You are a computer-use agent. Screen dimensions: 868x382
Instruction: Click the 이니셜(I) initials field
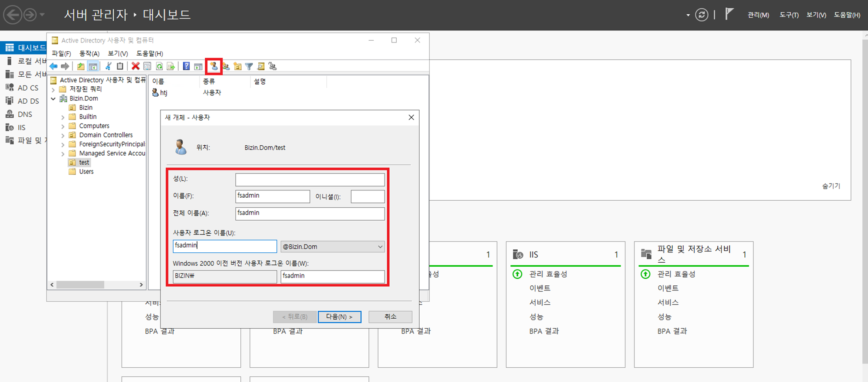(x=368, y=196)
